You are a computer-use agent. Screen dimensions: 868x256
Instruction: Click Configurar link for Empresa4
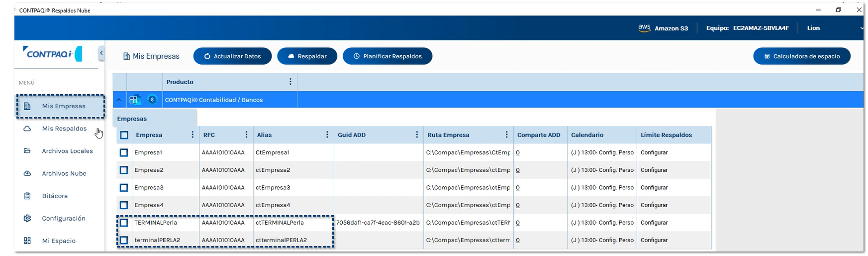(654, 205)
